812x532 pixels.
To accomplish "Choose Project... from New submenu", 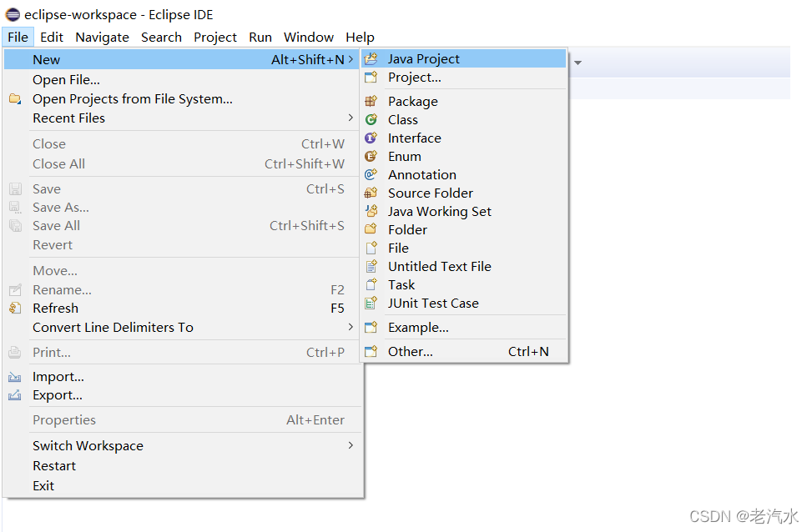I will point(465,78).
